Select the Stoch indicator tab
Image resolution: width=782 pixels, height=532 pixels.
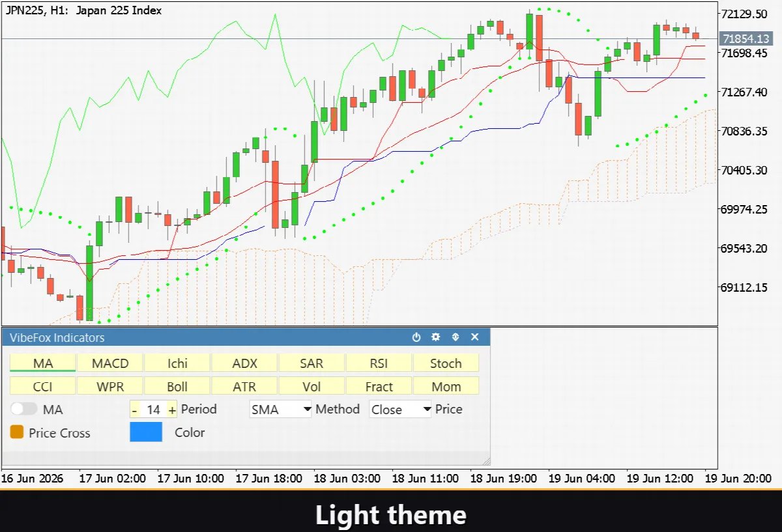(446, 363)
